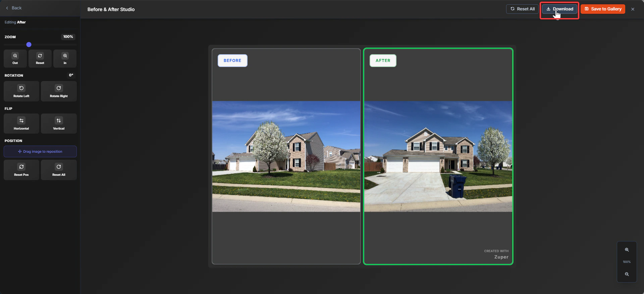
Task: Adjust the zoom slider handle
Action: pos(29,45)
